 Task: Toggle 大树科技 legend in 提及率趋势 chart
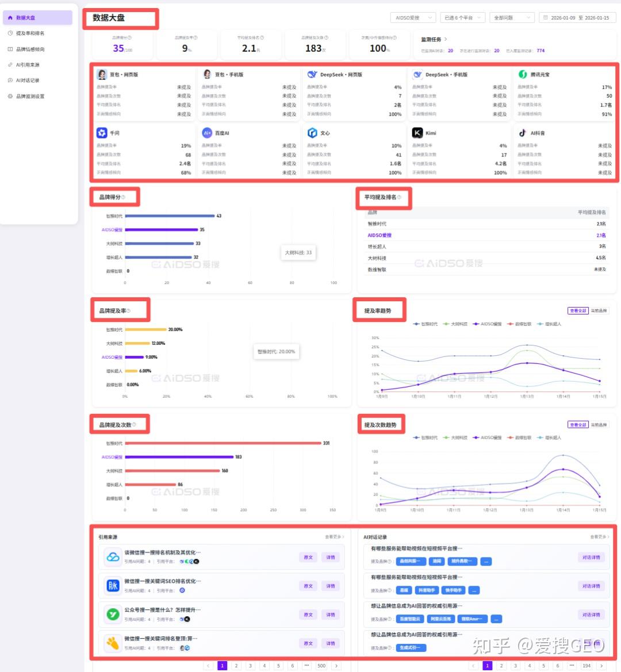(455, 324)
